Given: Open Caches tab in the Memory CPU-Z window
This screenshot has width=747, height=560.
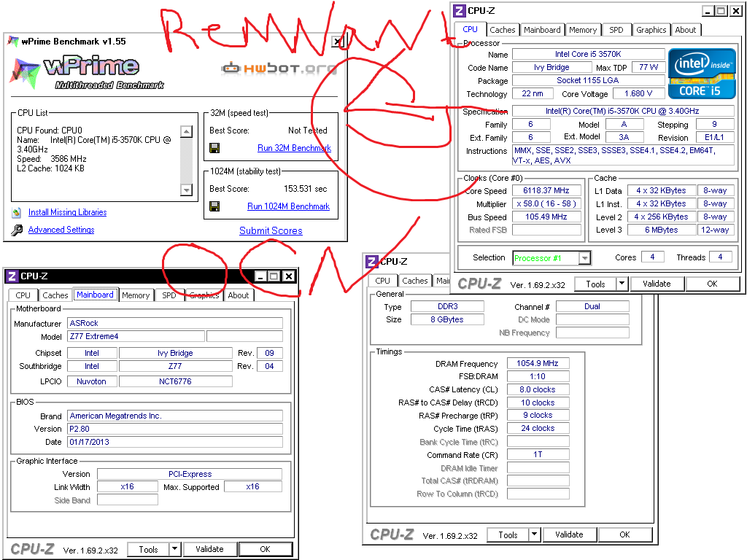Looking at the screenshot, I should [x=415, y=281].
